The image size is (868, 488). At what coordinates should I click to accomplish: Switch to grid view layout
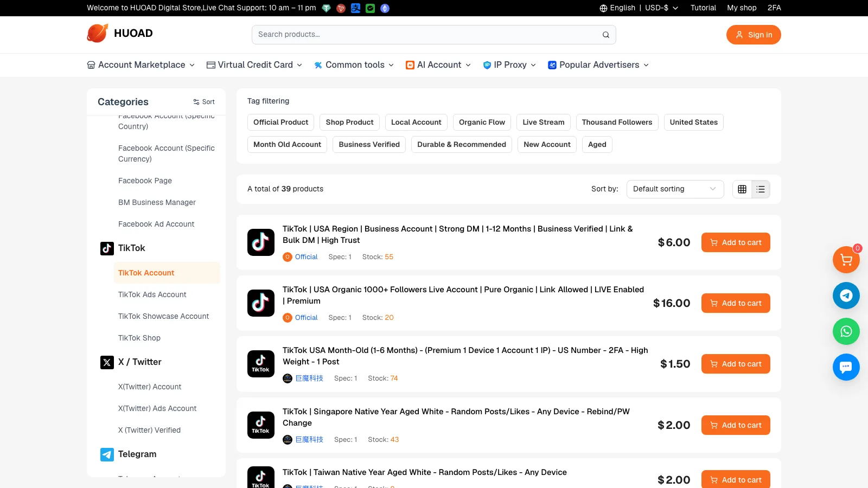click(x=742, y=189)
